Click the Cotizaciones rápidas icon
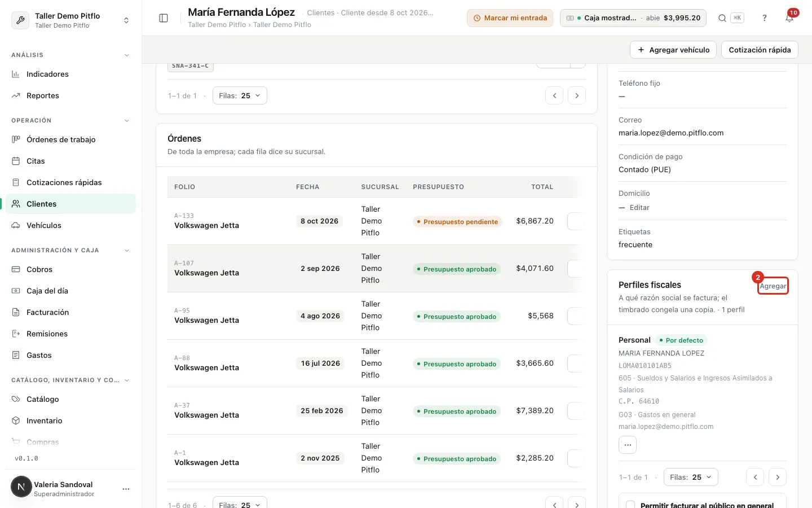 pos(16,182)
